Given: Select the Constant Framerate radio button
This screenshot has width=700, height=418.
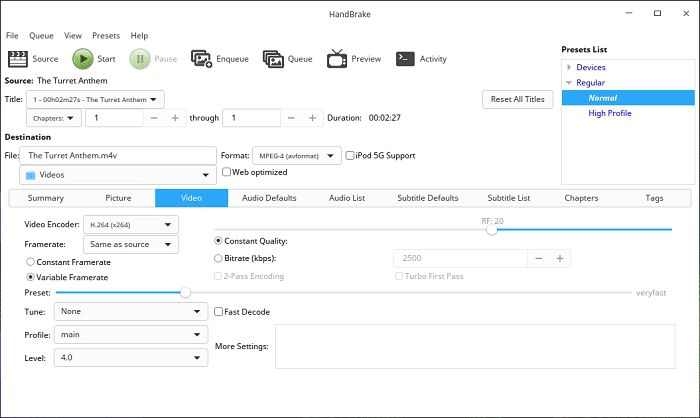Looking at the screenshot, I should [x=30, y=261].
